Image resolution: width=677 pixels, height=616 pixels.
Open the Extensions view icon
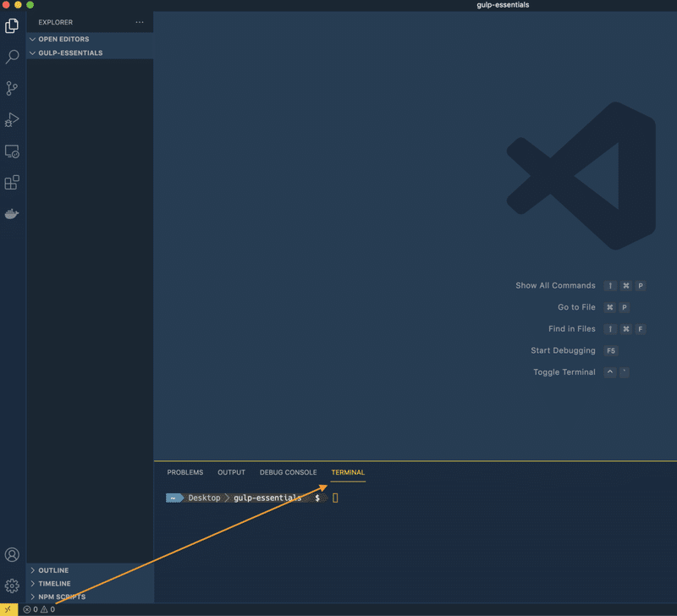pyautogui.click(x=12, y=183)
